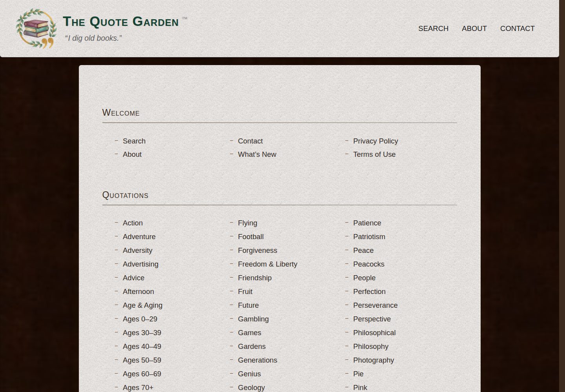
Task: Open the Contact link under Welcome
Action: 250,141
